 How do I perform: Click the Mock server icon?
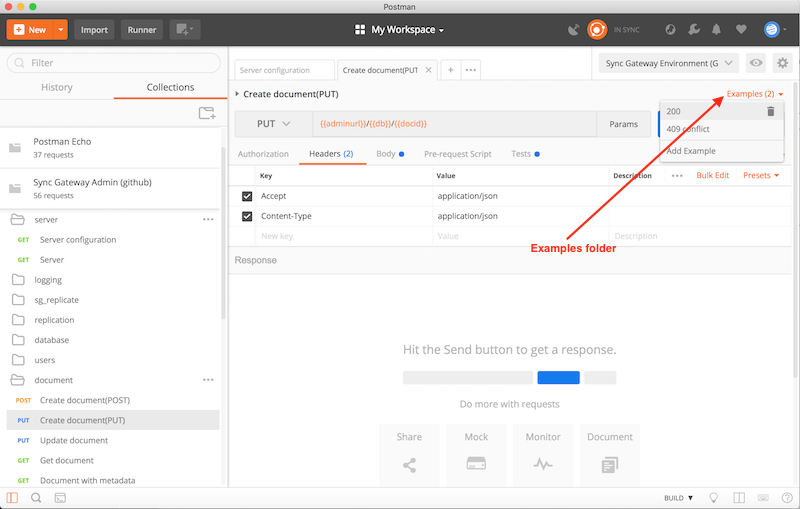(x=476, y=464)
